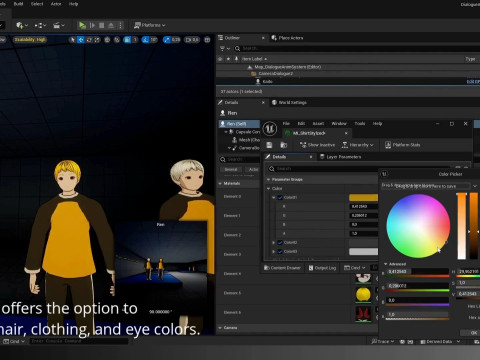Toggle the viewport grid snapping icon
The height and width of the screenshot is (360, 480).
coord(127,40)
